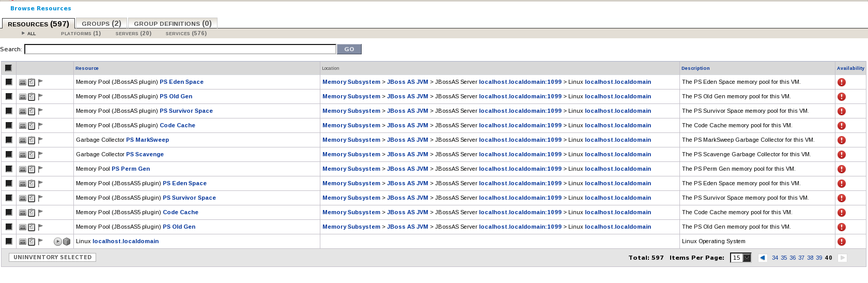Viewport: 868px width, 283px height.
Task: Focus the Search text field
Action: 180,49
